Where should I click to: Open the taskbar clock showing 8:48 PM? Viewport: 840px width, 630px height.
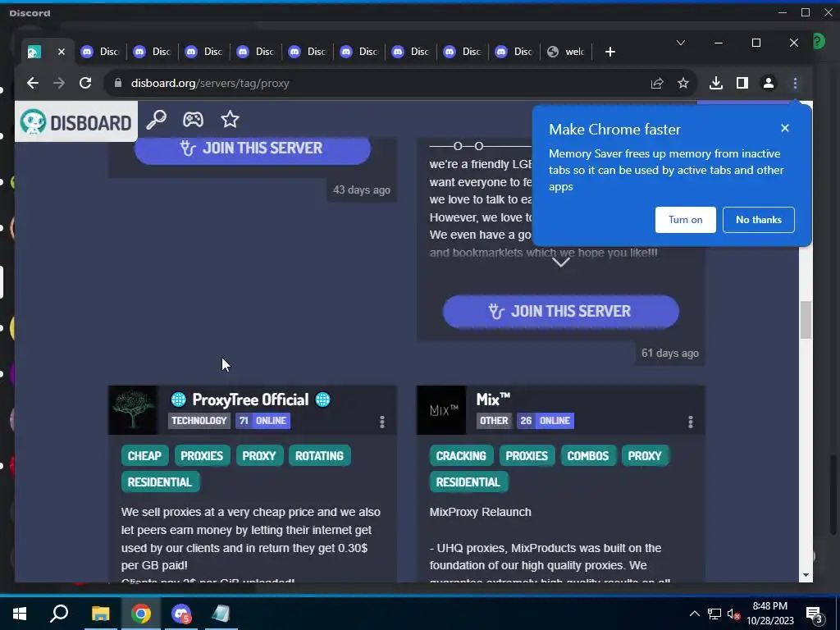click(769, 614)
